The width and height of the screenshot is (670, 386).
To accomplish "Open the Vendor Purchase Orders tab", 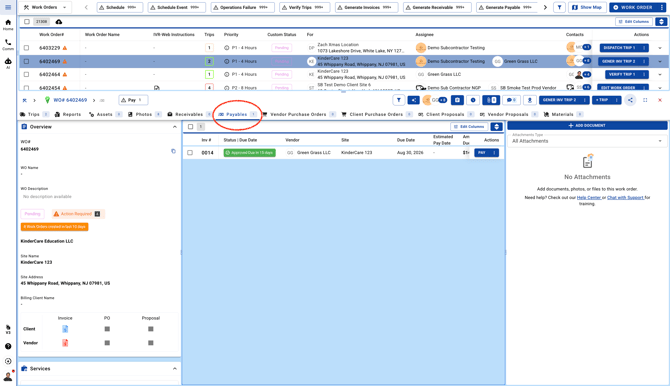I will point(299,115).
